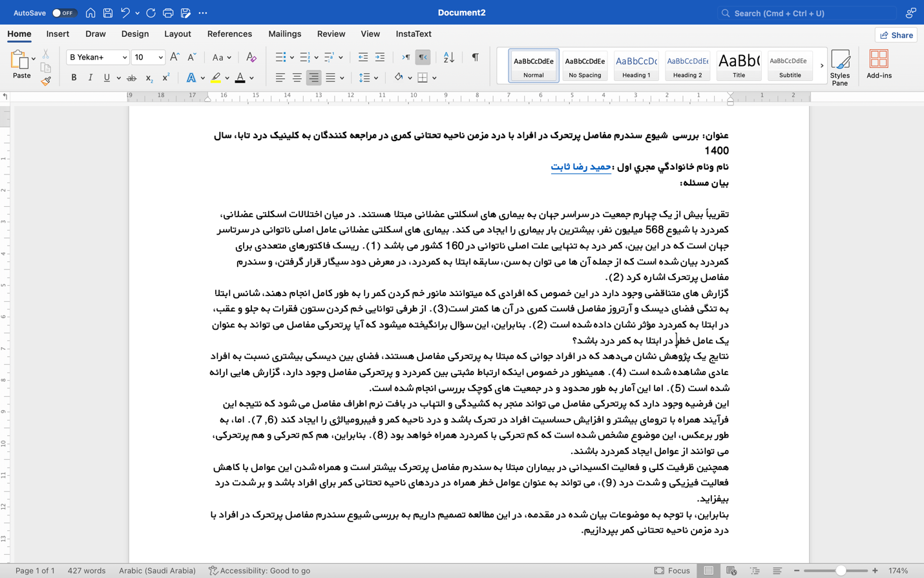This screenshot has width=924, height=578.
Task: Toggle Underline formatting
Action: 107,78
